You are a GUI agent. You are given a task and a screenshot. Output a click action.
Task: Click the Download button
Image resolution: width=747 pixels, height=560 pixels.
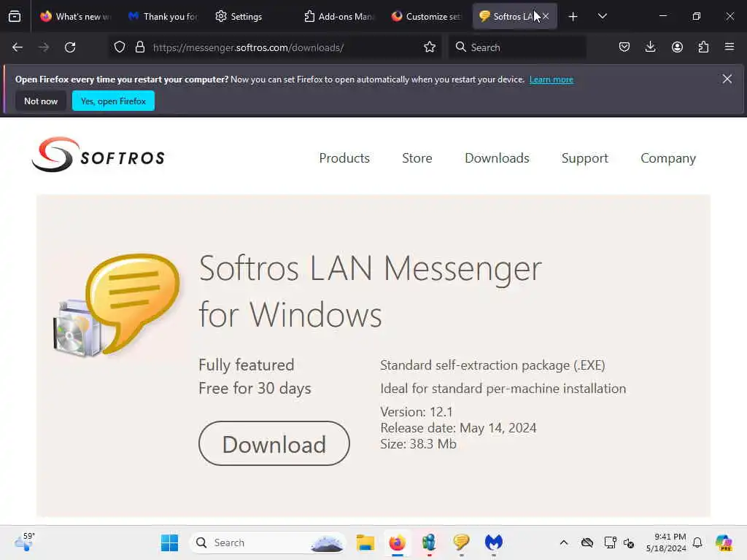coord(274,443)
